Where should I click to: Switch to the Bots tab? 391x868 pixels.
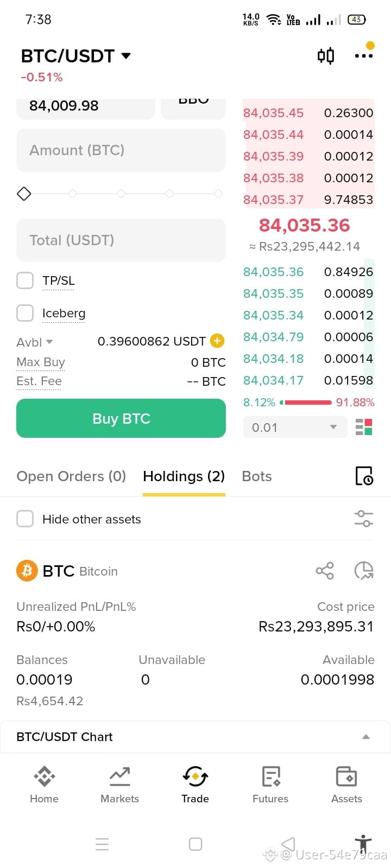[257, 476]
